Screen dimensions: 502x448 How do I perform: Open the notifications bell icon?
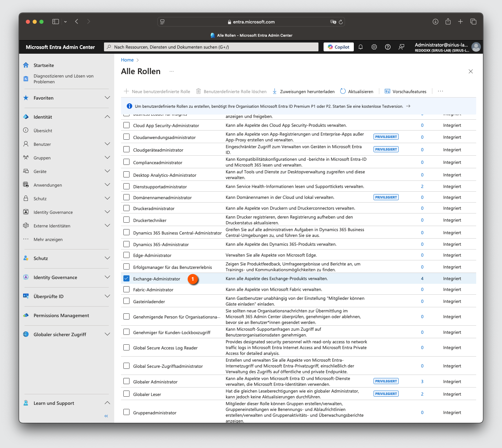[361, 47]
